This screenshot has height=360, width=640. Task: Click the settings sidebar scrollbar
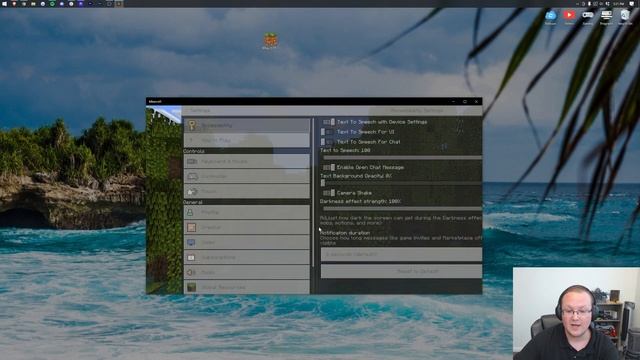pos(313,192)
